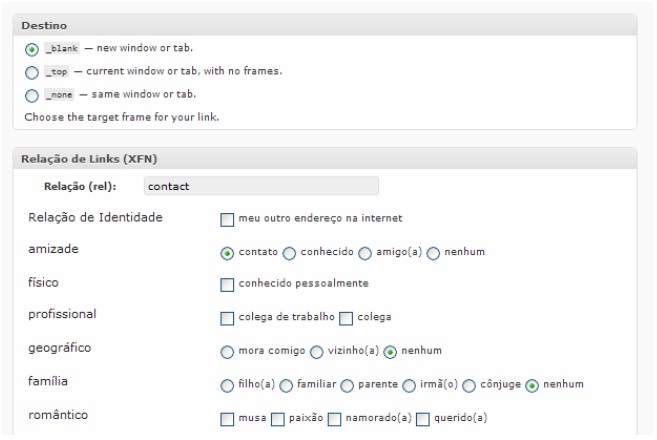Choose 'cônjuge' under família
Image resolution: width=657 pixels, height=440 pixels.
pos(469,386)
